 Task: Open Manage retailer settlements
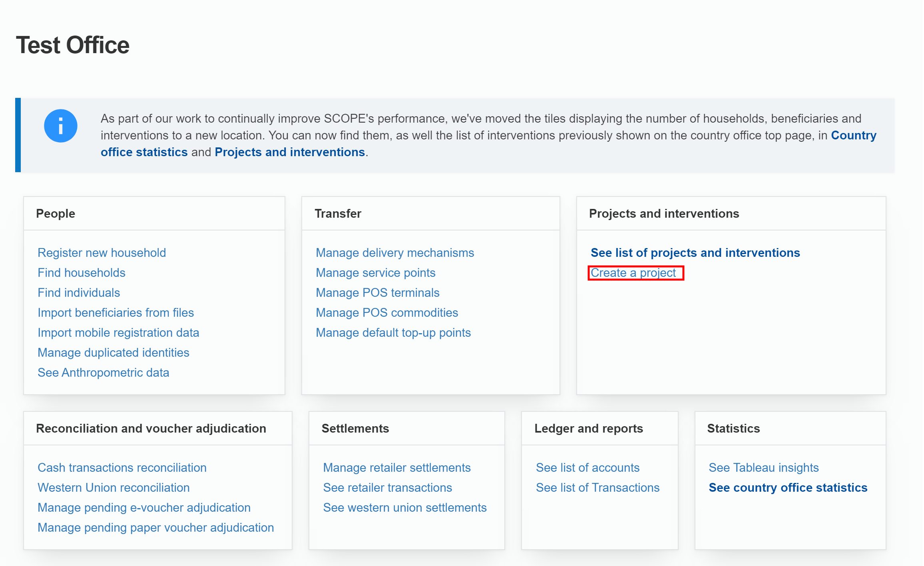(x=396, y=468)
